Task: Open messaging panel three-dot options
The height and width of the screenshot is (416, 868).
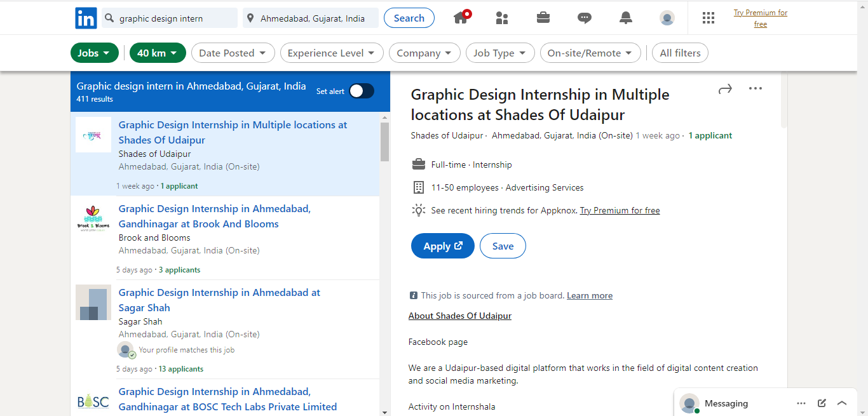Action: [801, 403]
